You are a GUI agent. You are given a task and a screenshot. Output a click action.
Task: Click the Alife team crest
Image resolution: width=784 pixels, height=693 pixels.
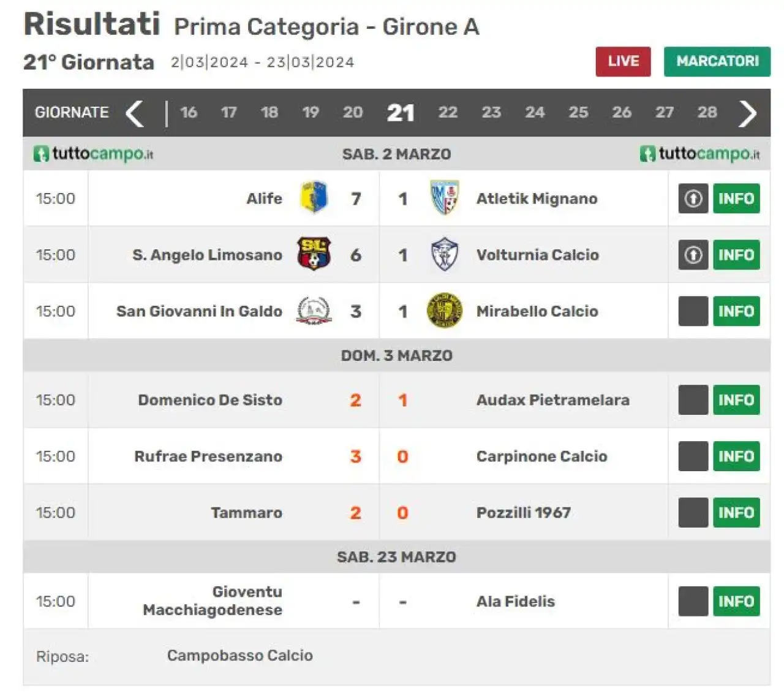click(314, 198)
